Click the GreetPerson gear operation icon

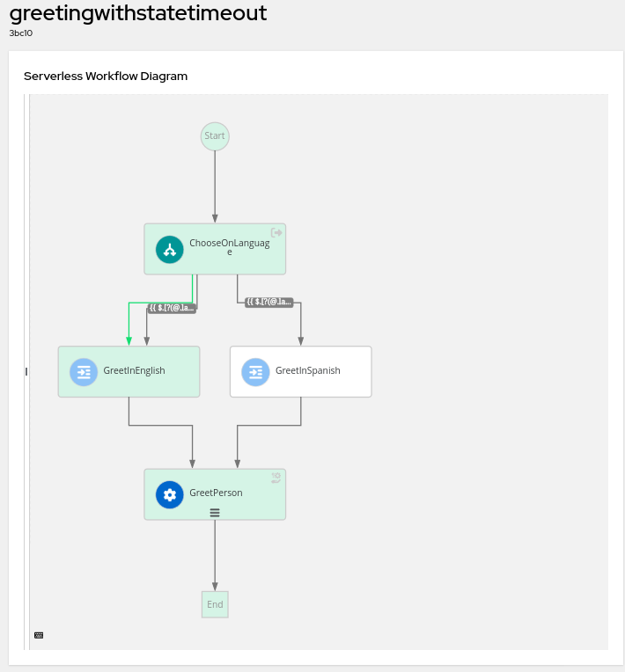[170, 494]
